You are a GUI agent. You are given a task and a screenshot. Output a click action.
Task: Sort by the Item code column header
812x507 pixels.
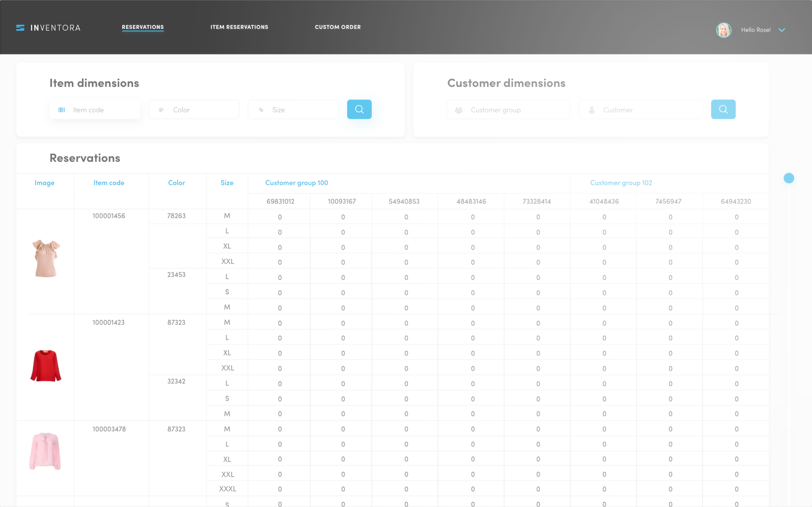tap(109, 183)
